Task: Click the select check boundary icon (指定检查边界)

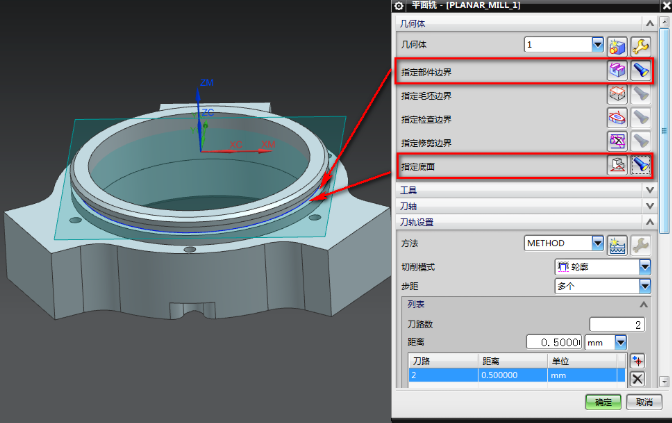Action: (x=618, y=118)
